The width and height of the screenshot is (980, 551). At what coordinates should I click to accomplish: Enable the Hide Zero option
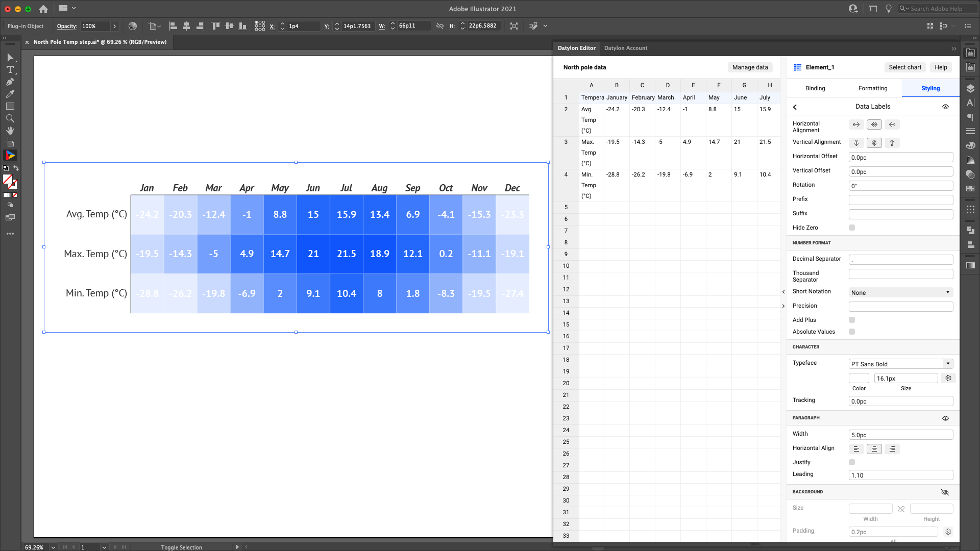(x=851, y=228)
